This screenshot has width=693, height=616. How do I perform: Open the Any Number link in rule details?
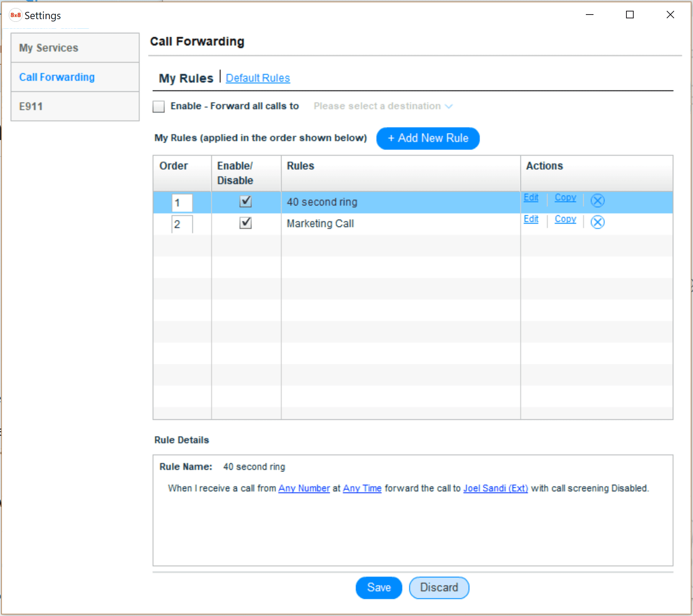[304, 488]
